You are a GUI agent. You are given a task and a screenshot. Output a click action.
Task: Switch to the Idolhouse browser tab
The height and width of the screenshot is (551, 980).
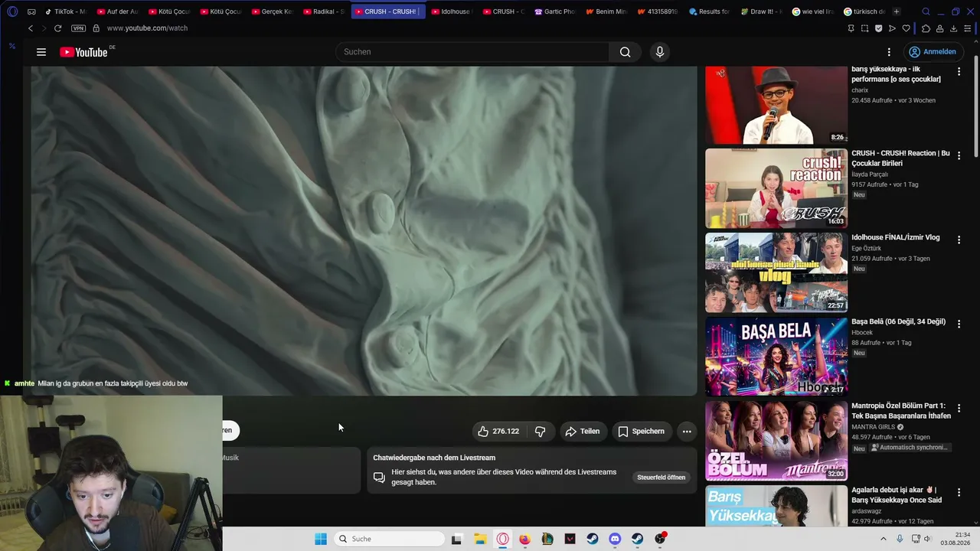[452, 11]
